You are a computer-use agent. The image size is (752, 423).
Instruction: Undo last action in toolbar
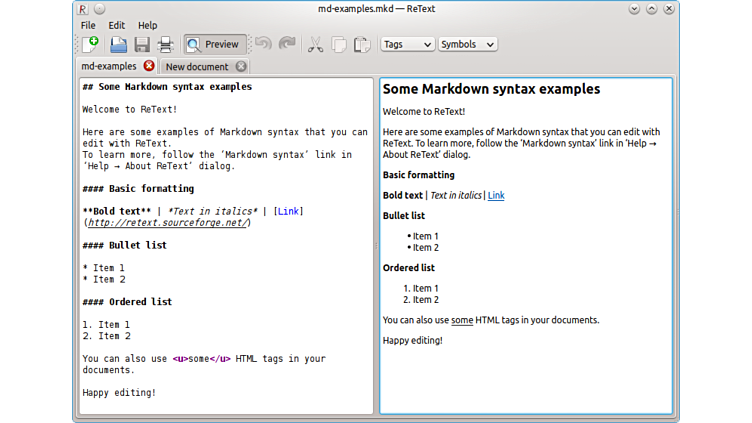[263, 44]
